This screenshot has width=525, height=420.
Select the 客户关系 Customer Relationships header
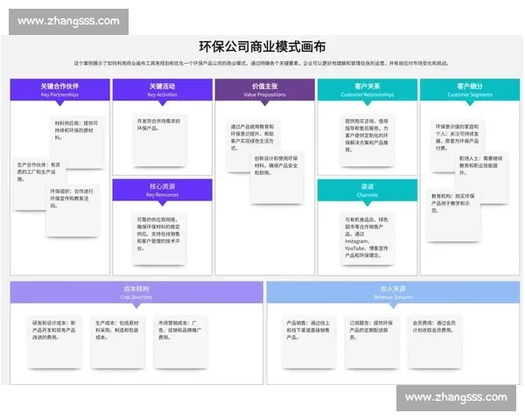pyautogui.click(x=367, y=90)
